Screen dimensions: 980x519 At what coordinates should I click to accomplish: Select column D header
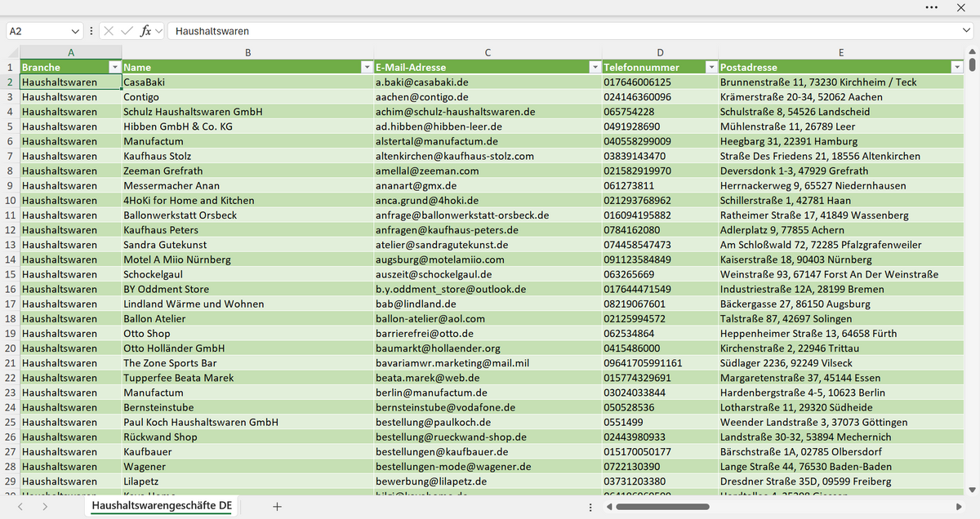coord(660,52)
